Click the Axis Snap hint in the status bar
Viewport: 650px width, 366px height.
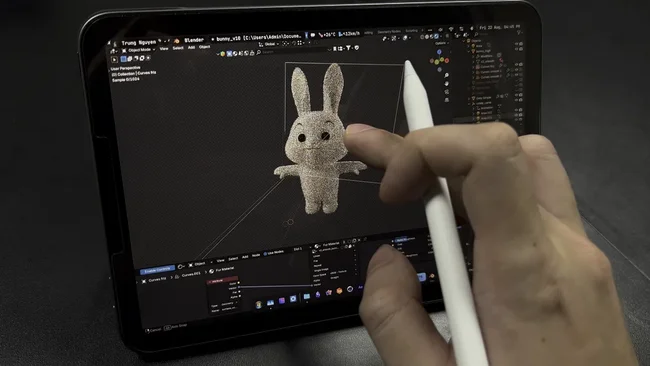[176, 327]
